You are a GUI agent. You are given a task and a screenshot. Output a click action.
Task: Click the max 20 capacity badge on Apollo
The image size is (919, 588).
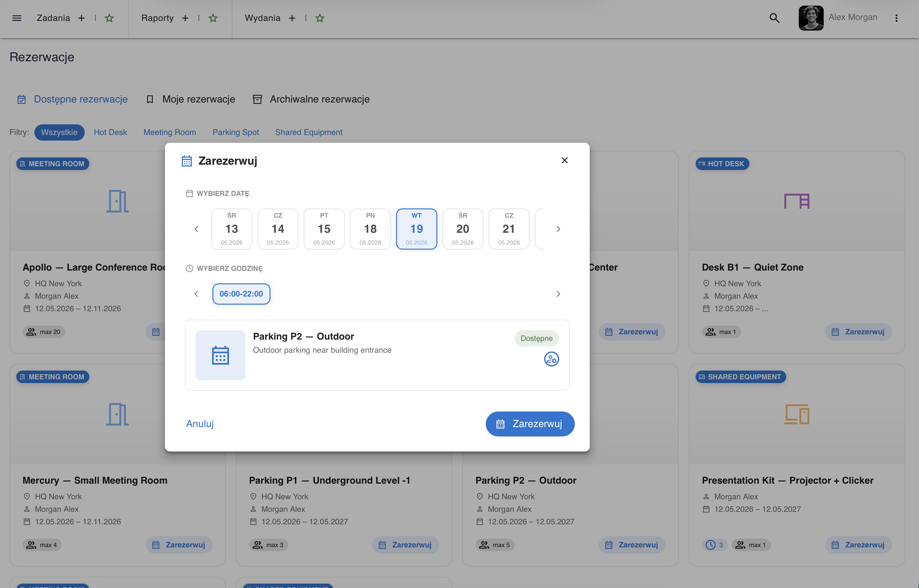(x=44, y=332)
